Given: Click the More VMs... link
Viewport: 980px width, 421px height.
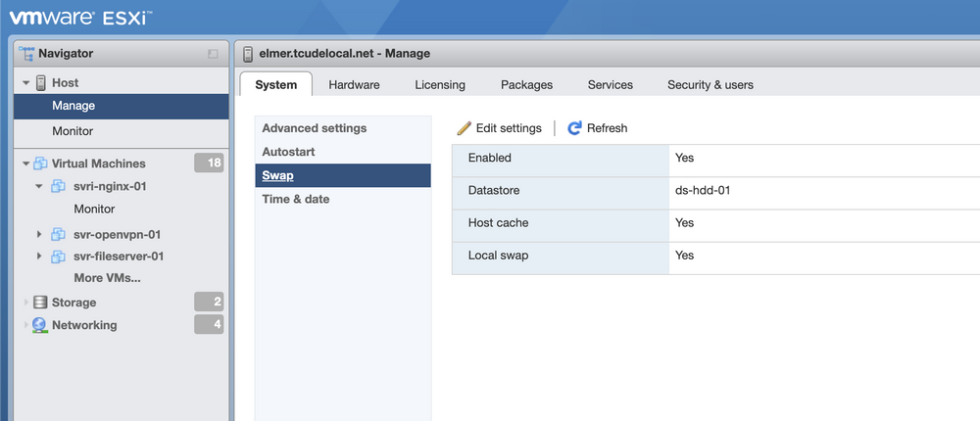Looking at the screenshot, I should coord(108,278).
